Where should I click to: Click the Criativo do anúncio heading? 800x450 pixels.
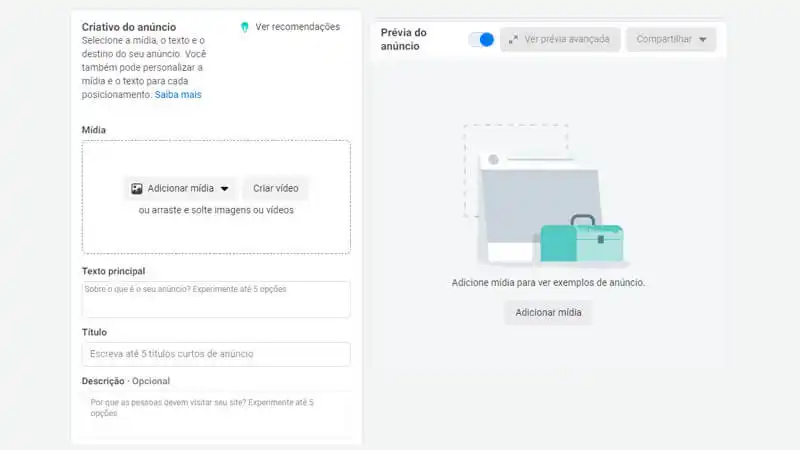[x=127, y=27]
